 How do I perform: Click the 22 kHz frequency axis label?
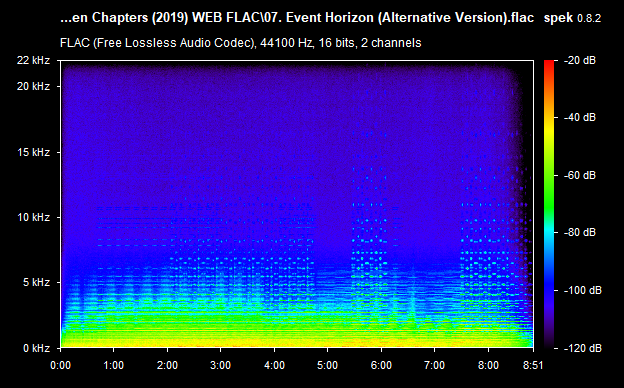click(x=33, y=60)
